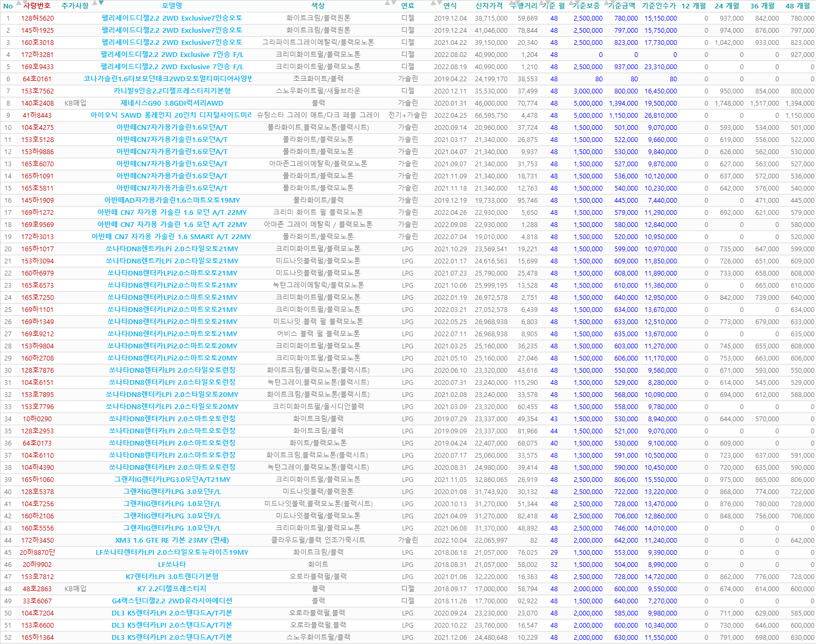Viewport: 816px width, 644px height.
Task: Click 기준보증 value 3,000,000 for 카니발
Action: coord(588,91)
